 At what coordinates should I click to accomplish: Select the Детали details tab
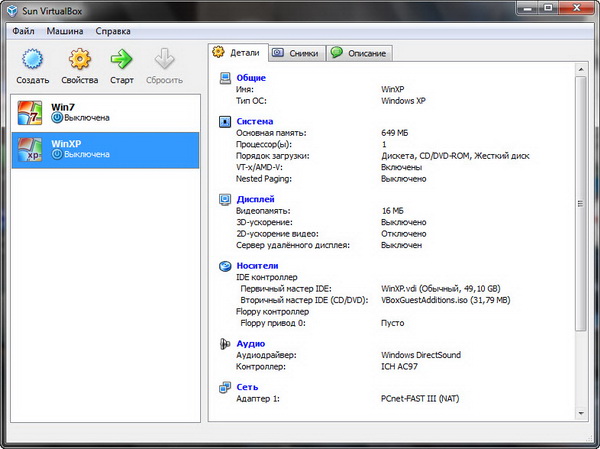click(x=236, y=52)
